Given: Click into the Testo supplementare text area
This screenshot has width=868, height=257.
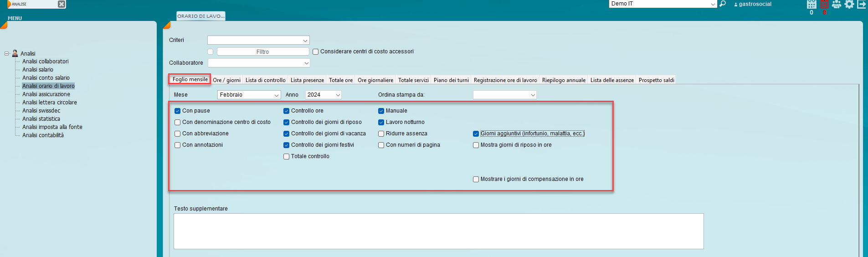Looking at the screenshot, I should coord(438,231).
